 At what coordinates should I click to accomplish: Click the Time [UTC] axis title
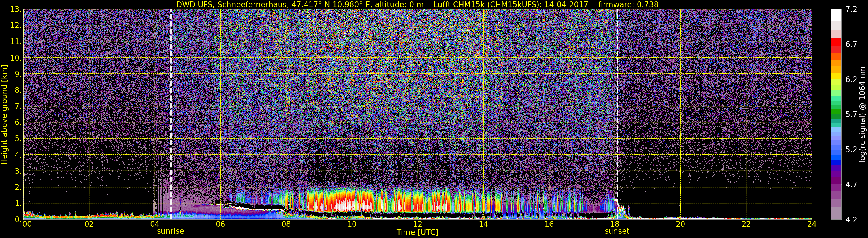417,232
